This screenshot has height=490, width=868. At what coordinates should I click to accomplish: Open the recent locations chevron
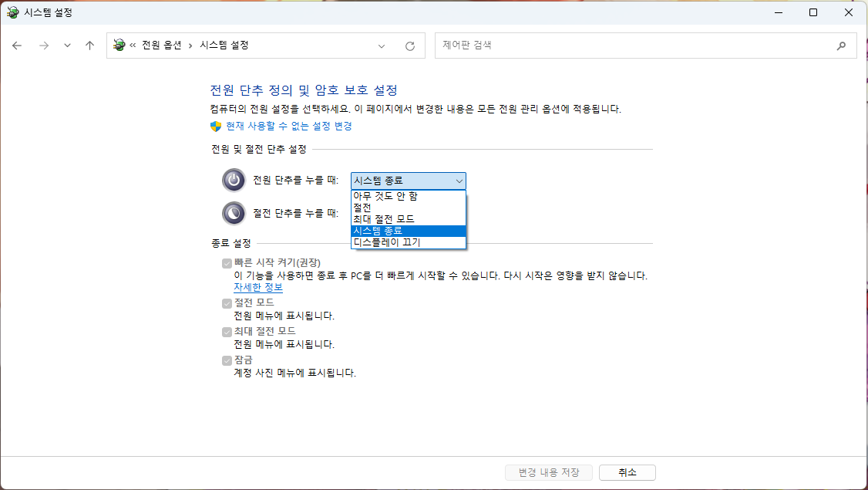click(67, 46)
